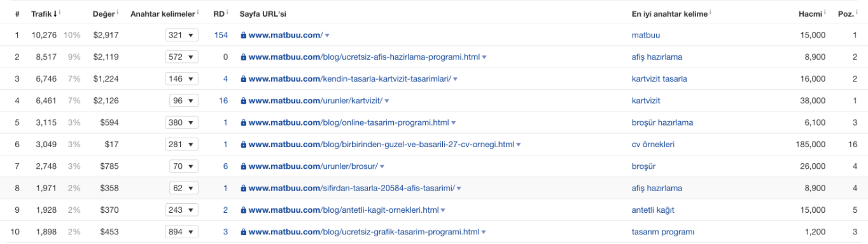The height and width of the screenshot is (244, 868).
Task: Click the lock icon beside the kartvizit URL
Action: [243, 101]
